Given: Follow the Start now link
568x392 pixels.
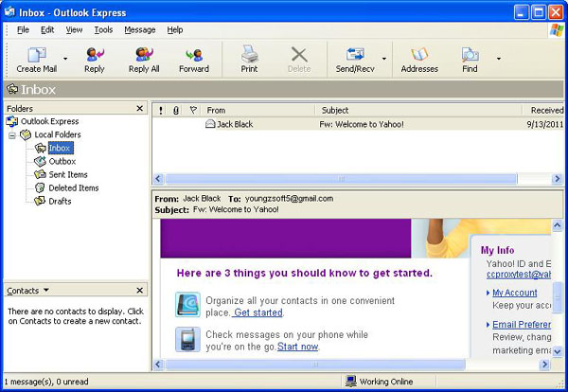Looking at the screenshot, I should tap(298, 347).
